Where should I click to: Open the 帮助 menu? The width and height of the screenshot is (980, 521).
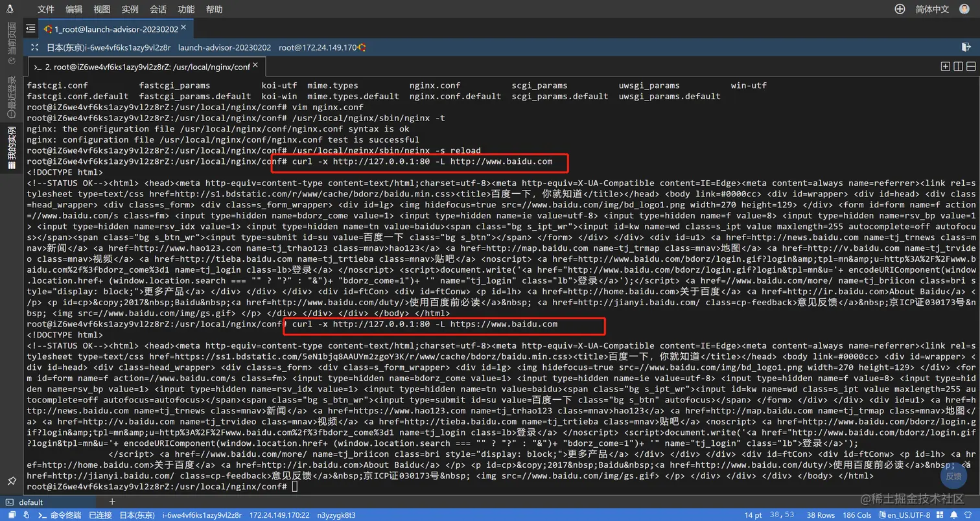214,9
